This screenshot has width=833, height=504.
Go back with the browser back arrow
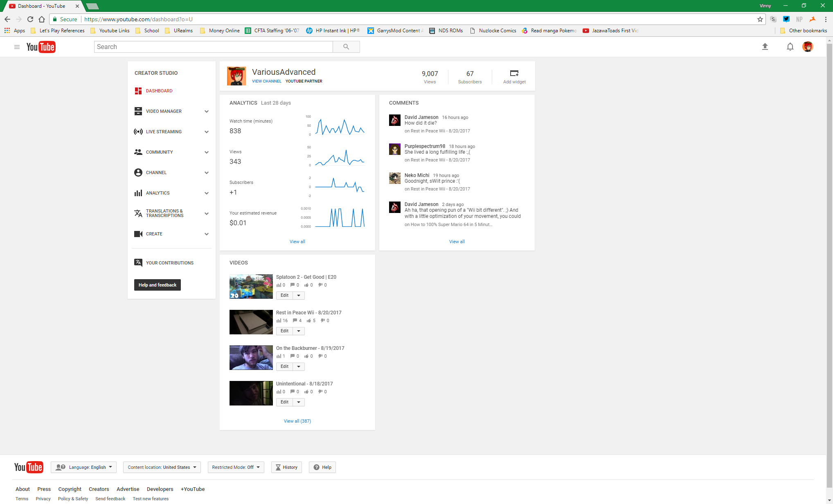click(7, 19)
